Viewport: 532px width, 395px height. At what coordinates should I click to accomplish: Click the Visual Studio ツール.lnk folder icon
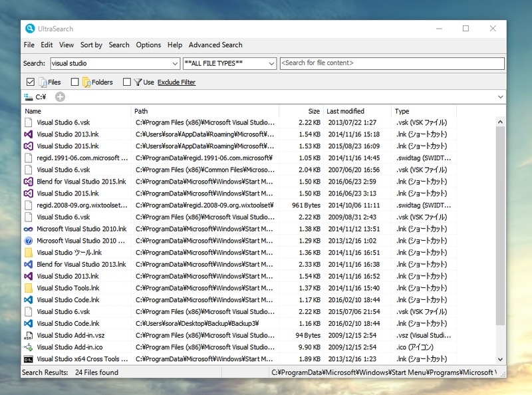click(29, 253)
